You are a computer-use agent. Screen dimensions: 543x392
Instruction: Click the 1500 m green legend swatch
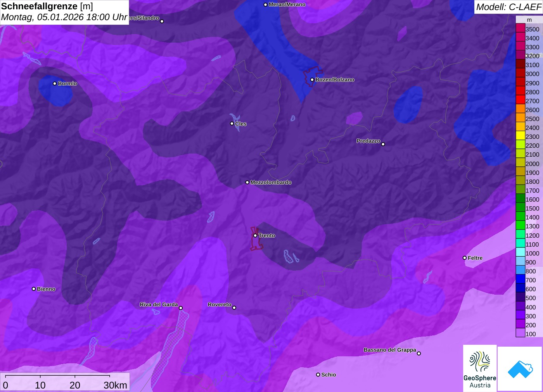(521, 207)
